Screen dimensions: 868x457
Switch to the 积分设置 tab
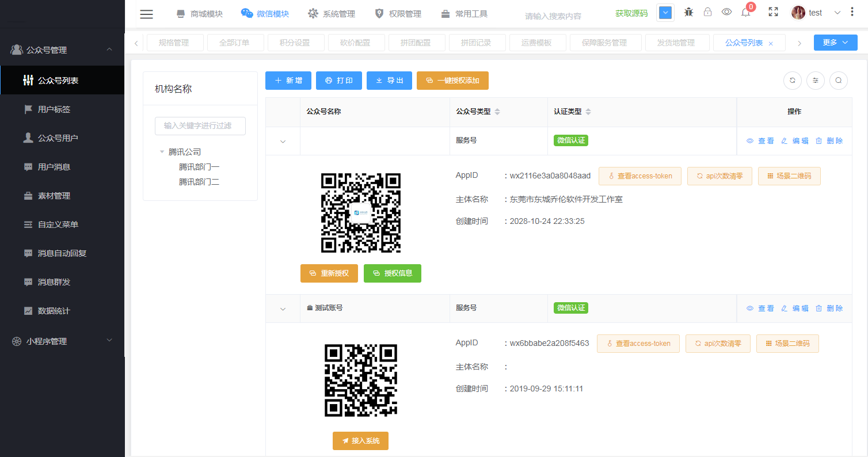[295, 43]
